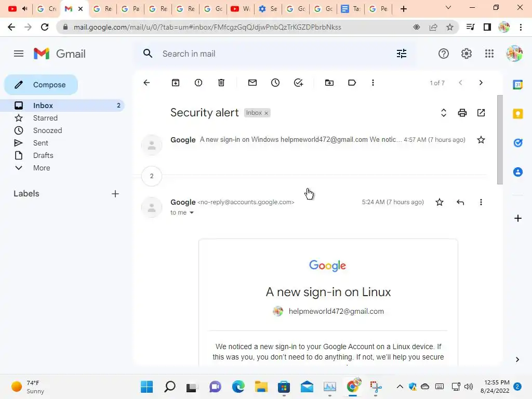Screen dimensions: 532x399
Task: Reply to the 5:24 AM message
Action: tap(460, 202)
